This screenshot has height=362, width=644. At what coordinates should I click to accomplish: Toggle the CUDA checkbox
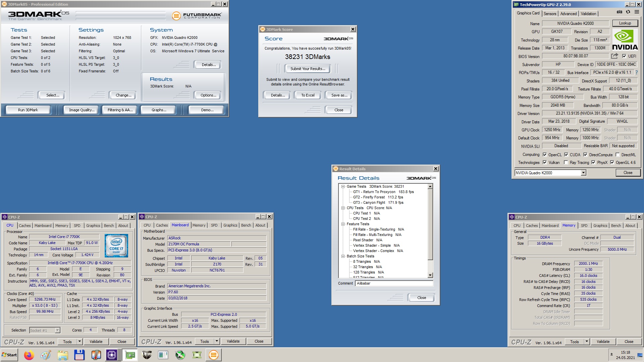point(566,155)
